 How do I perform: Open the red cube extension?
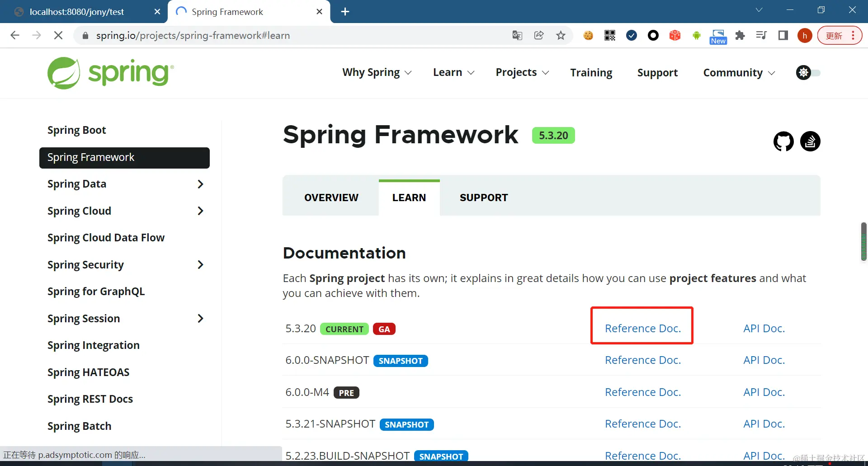point(675,35)
